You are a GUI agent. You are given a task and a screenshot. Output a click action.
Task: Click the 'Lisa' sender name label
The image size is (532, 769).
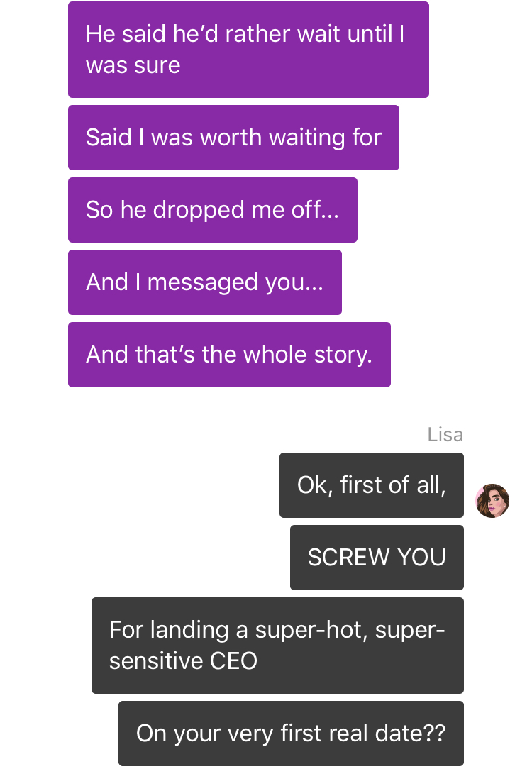(445, 435)
